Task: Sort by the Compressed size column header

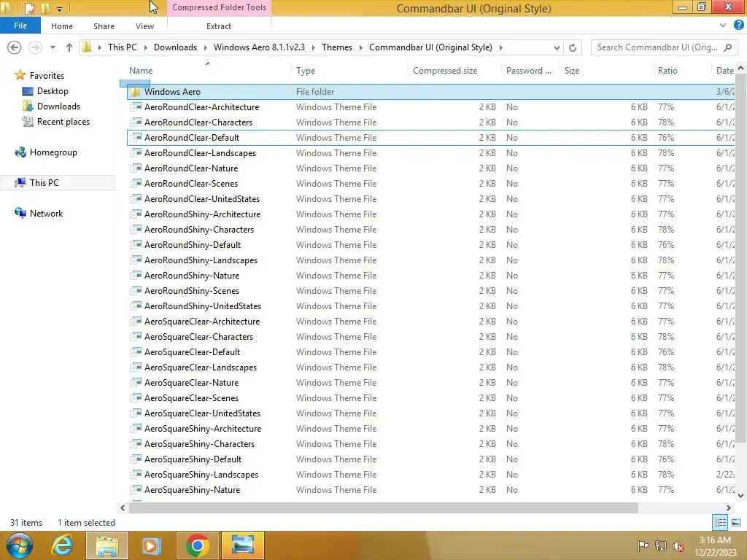Action: [445, 71]
